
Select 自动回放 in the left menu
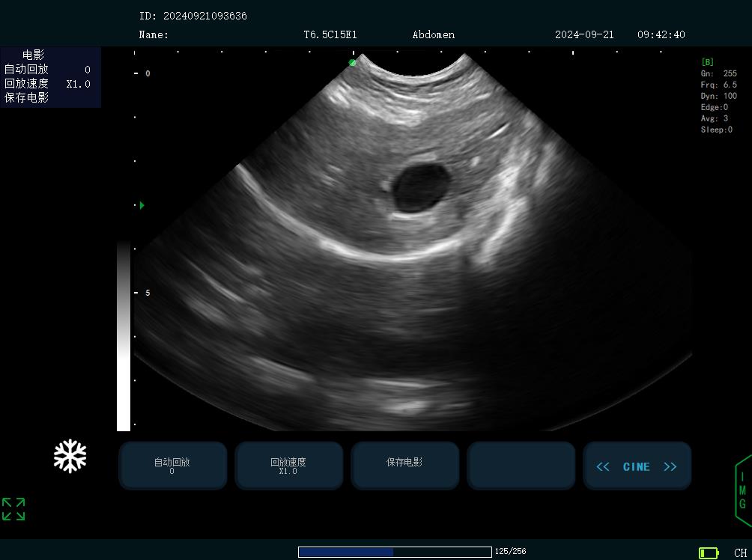(27, 70)
